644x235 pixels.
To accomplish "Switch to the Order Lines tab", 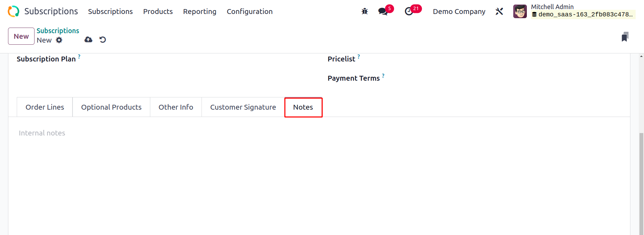I will coord(45,107).
